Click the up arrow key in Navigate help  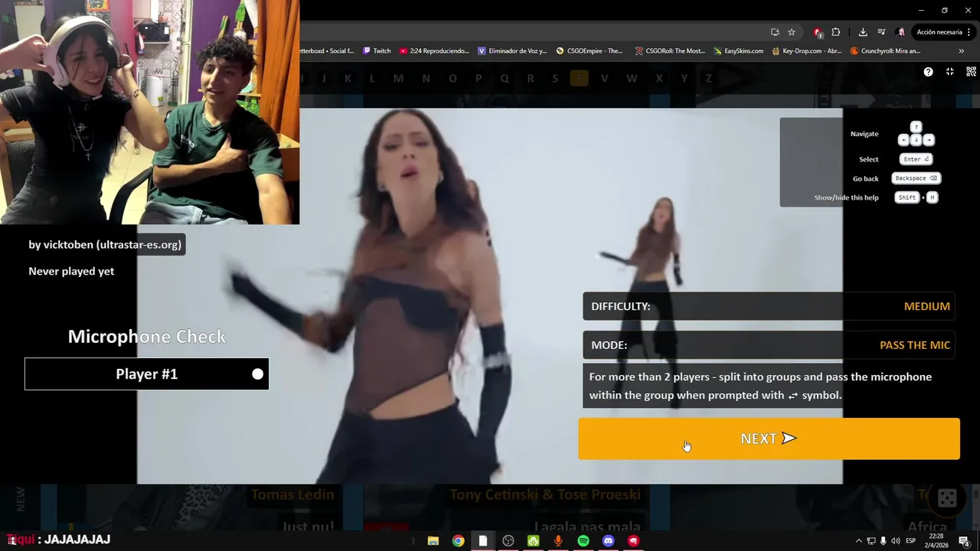point(916,127)
